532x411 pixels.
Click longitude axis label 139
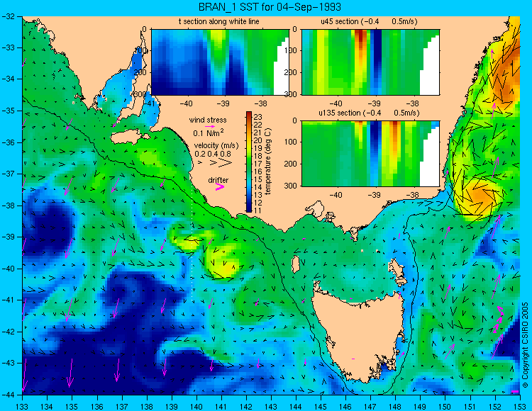(172, 407)
